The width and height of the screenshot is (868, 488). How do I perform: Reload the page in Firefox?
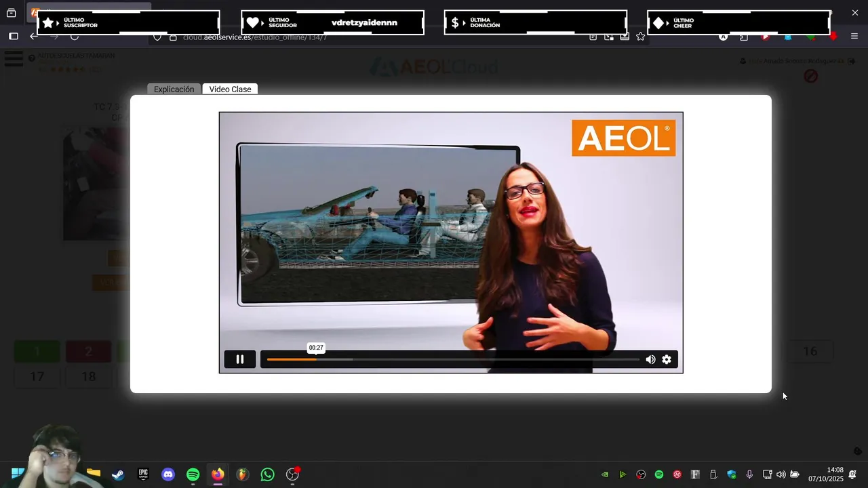[75, 37]
